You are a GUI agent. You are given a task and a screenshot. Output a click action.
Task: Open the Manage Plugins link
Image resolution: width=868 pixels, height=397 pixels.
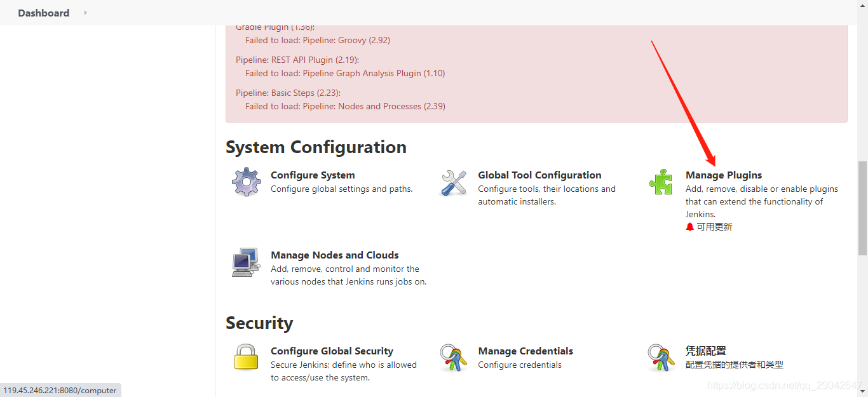pos(724,175)
